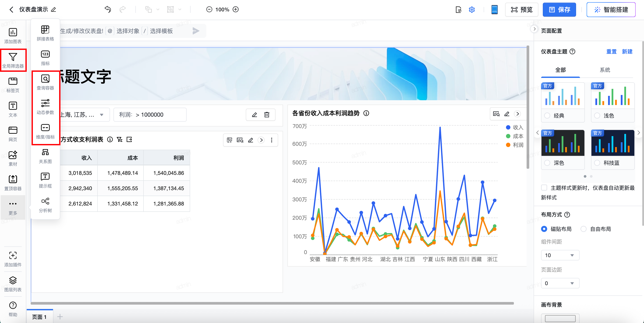Click the blue Save button

click(x=559, y=9)
